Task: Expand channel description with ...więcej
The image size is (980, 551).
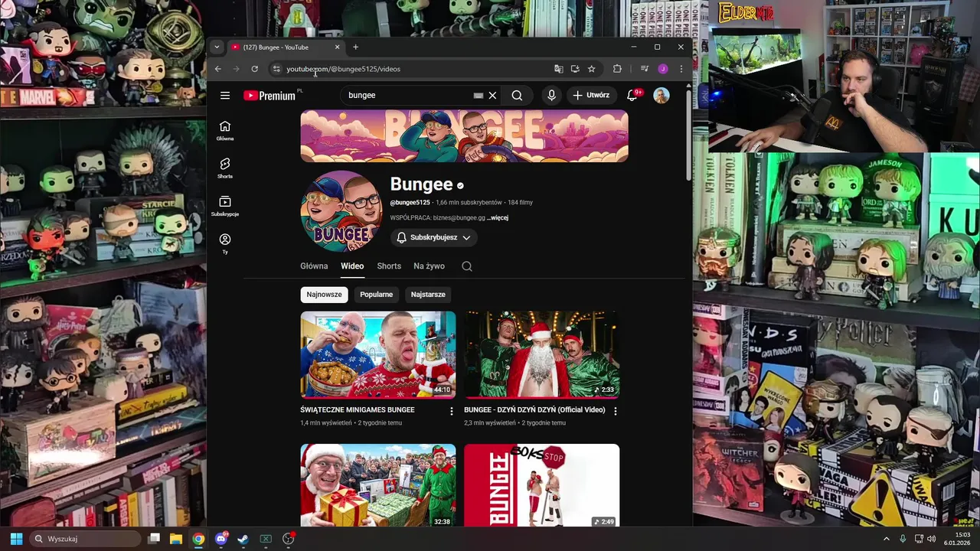Action: [x=498, y=218]
